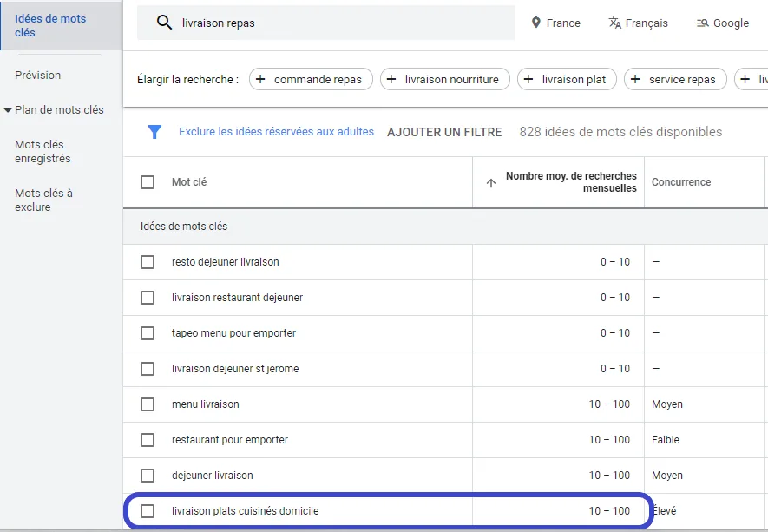Image resolution: width=768 pixels, height=532 pixels.
Task: Check the 'dejeuner livraison' row checkbox
Action: pos(148,476)
